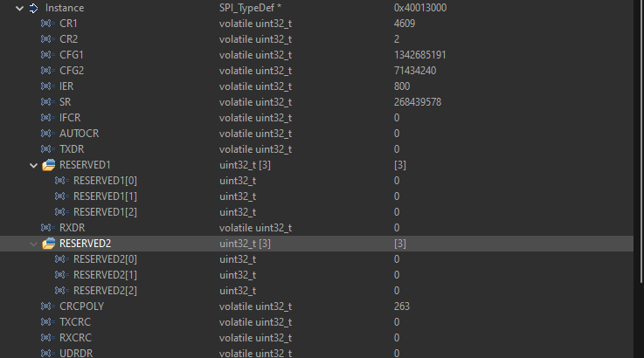Click the RESERVED1[0] element icon
Image resolution: width=644 pixels, height=358 pixels.
[x=60, y=181]
